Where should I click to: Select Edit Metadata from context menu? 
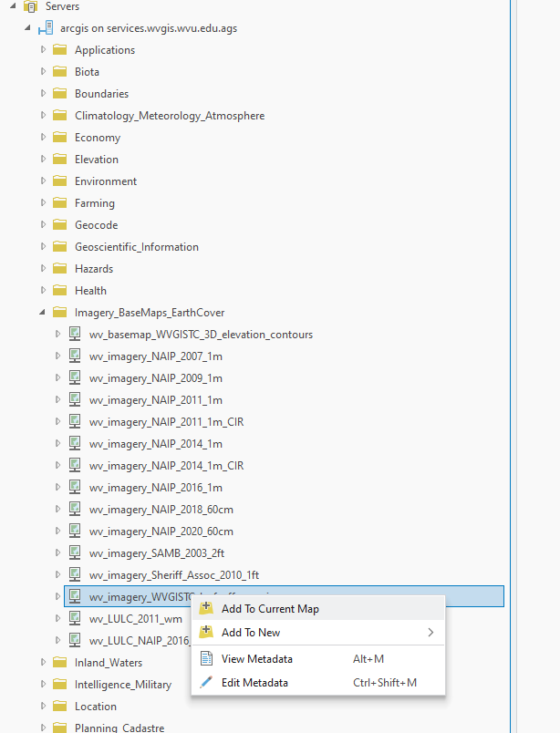click(318, 683)
